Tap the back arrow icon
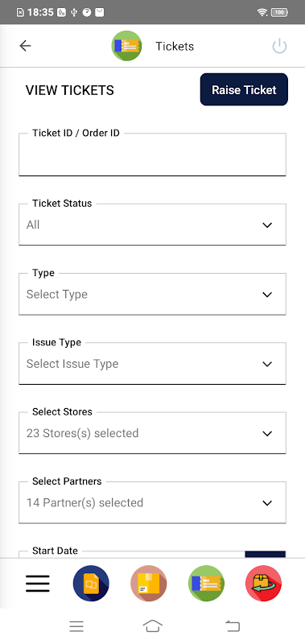 click(x=26, y=46)
